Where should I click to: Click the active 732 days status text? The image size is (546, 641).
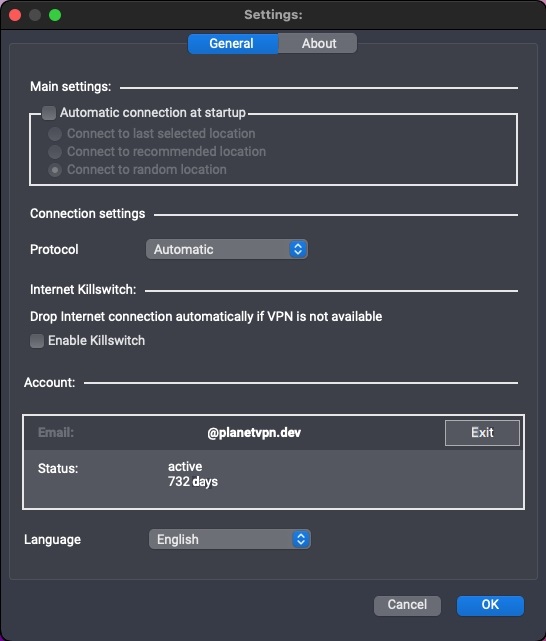pyautogui.click(x=193, y=474)
